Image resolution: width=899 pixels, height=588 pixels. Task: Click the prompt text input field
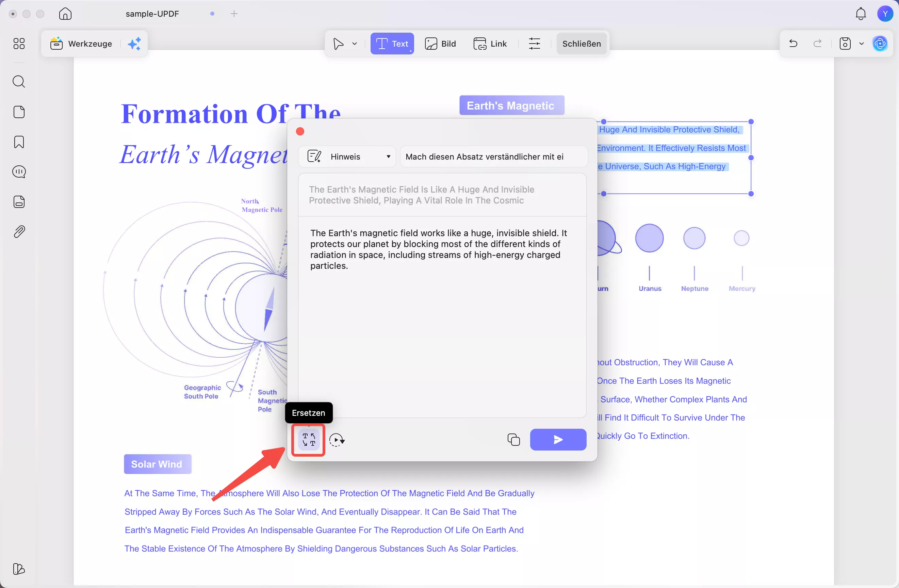[x=493, y=157]
